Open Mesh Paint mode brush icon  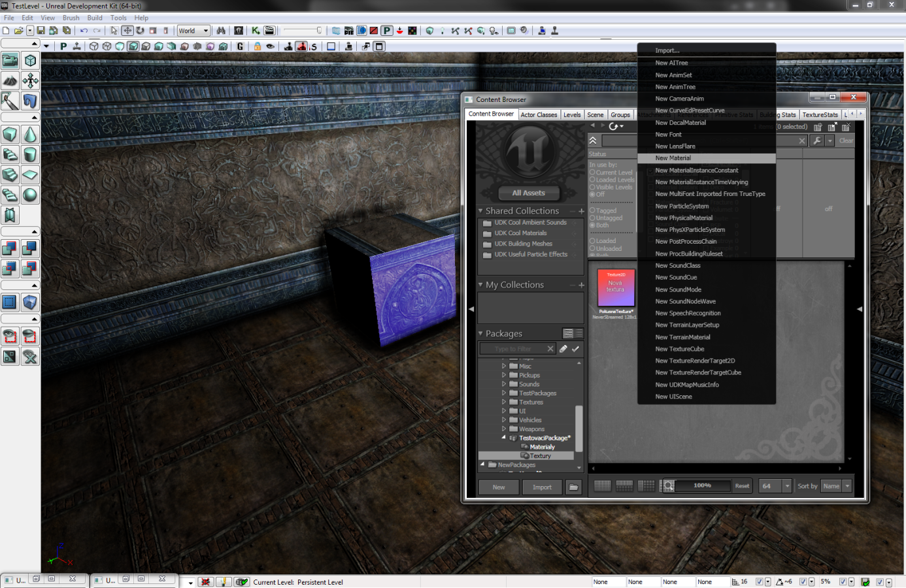point(10,101)
